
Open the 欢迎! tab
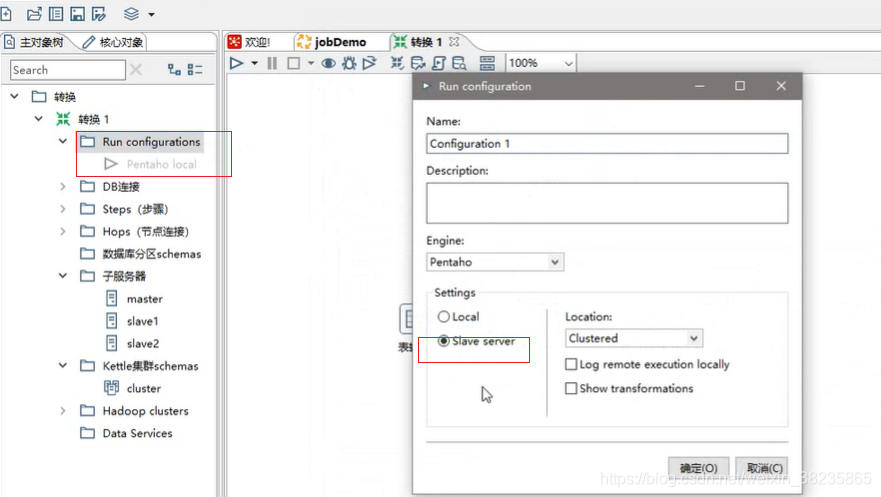[249, 42]
